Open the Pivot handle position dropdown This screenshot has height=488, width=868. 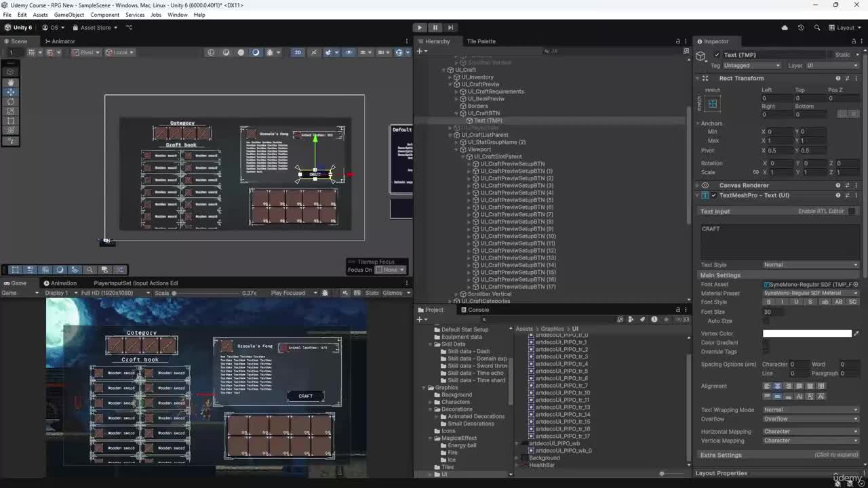(86, 52)
